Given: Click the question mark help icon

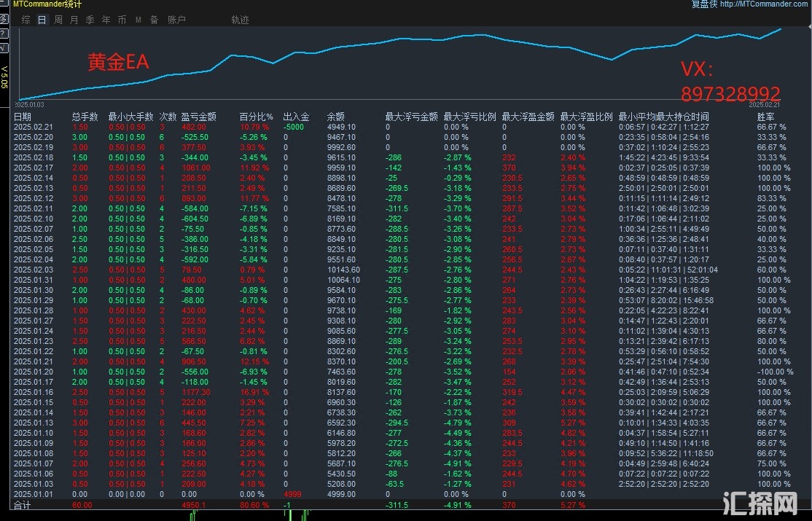Looking at the screenshot, I should coord(4,34).
